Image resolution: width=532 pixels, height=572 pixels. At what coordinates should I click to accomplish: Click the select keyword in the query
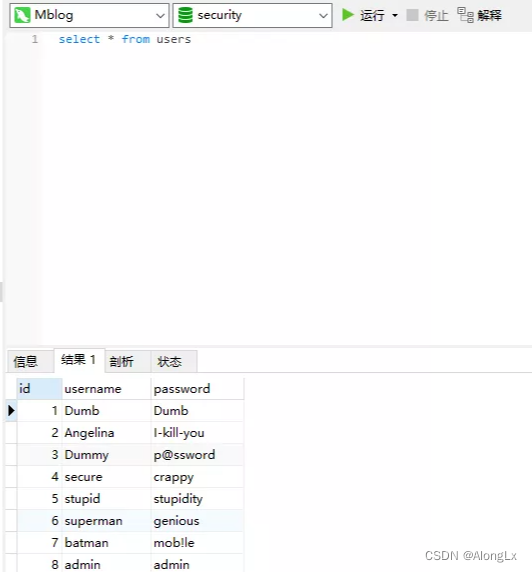pos(79,39)
